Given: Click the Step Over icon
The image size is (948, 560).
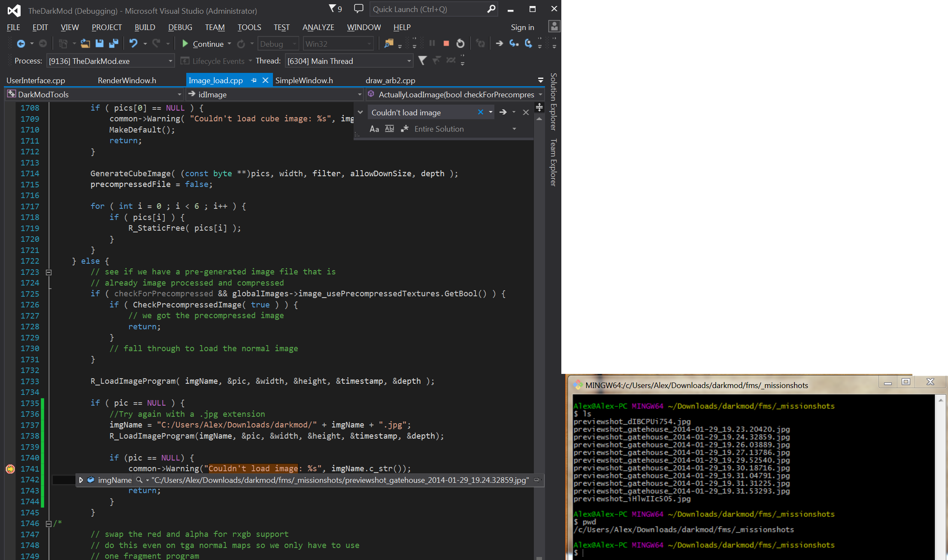Looking at the screenshot, I should point(528,43).
